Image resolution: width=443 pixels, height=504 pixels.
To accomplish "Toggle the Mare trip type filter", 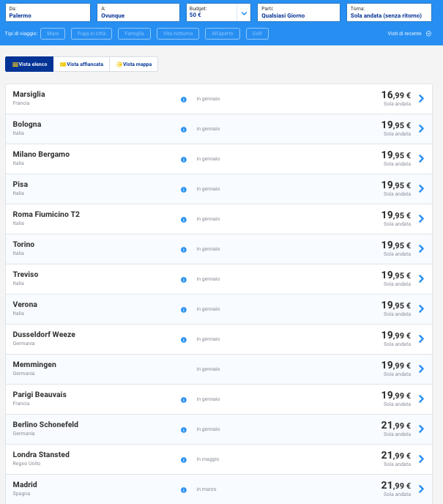I will click(53, 34).
